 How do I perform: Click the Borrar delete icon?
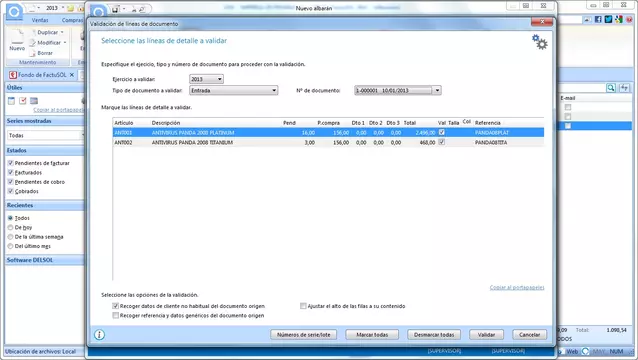[x=33, y=53]
